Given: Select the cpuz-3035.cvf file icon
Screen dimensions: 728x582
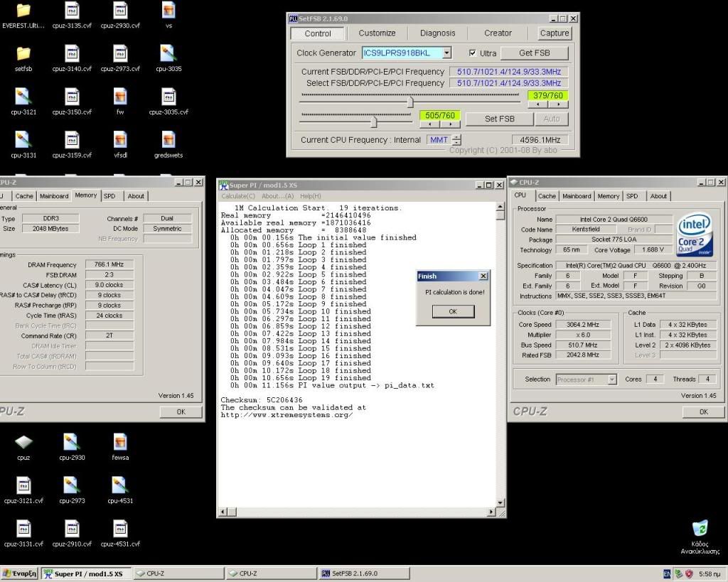Looking at the screenshot, I should [x=168, y=97].
